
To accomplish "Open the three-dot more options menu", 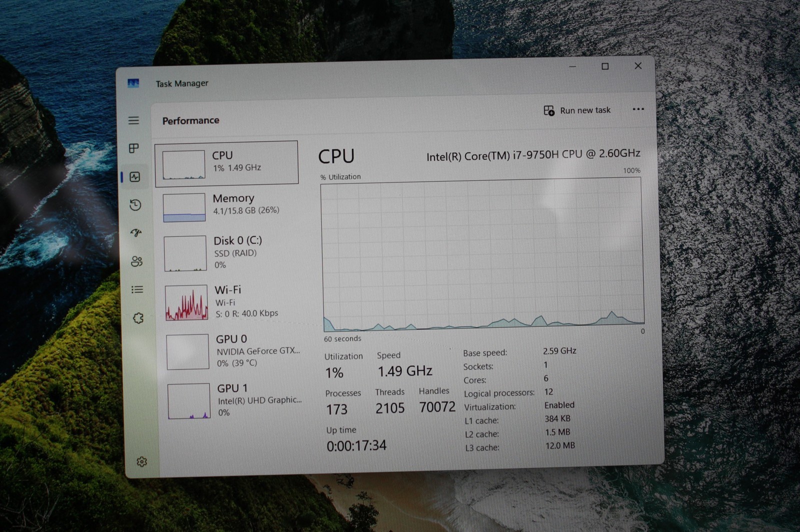I will [x=638, y=109].
